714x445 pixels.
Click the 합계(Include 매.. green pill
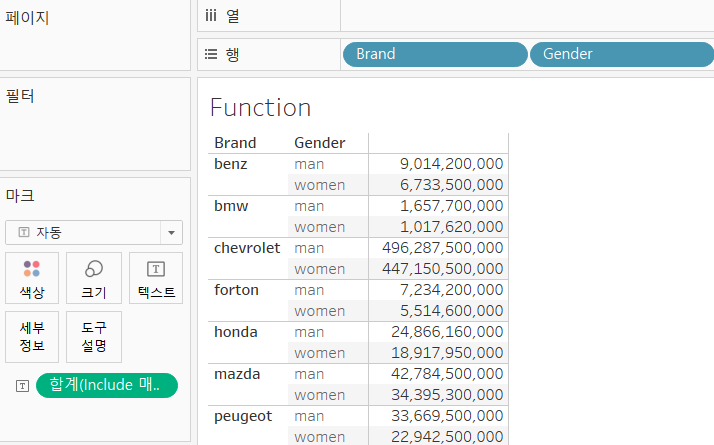(107, 385)
